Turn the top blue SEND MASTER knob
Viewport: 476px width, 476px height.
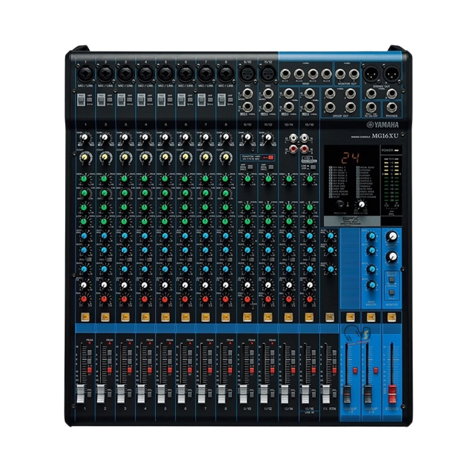(x=371, y=236)
